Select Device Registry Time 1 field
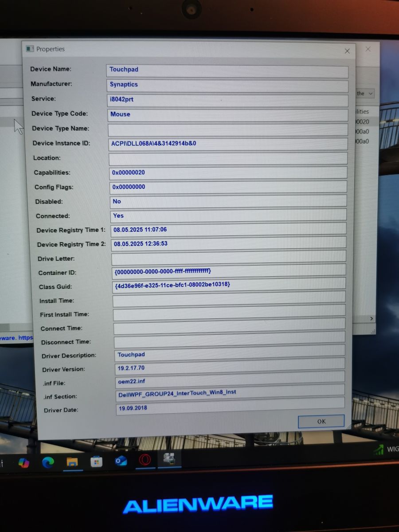Screen dimensions: 399x532 pyautogui.click(x=229, y=229)
